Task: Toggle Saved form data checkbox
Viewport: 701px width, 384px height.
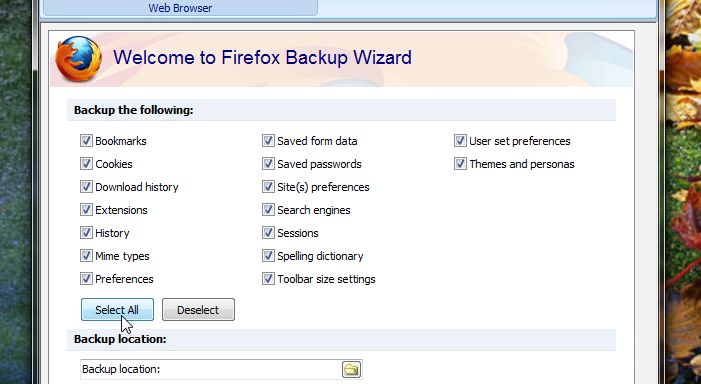Action: click(x=268, y=141)
